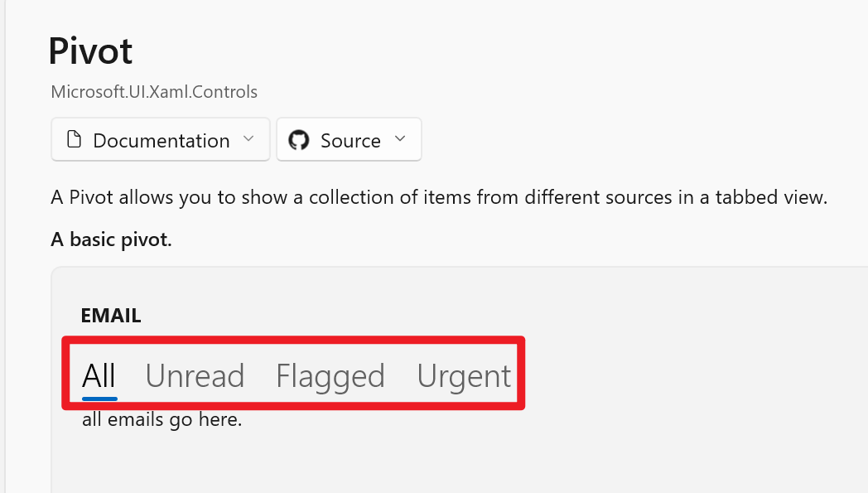The height and width of the screenshot is (493, 868).
Task: Click inside the highlighted pivot header strip
Action: tap(294, 374)
